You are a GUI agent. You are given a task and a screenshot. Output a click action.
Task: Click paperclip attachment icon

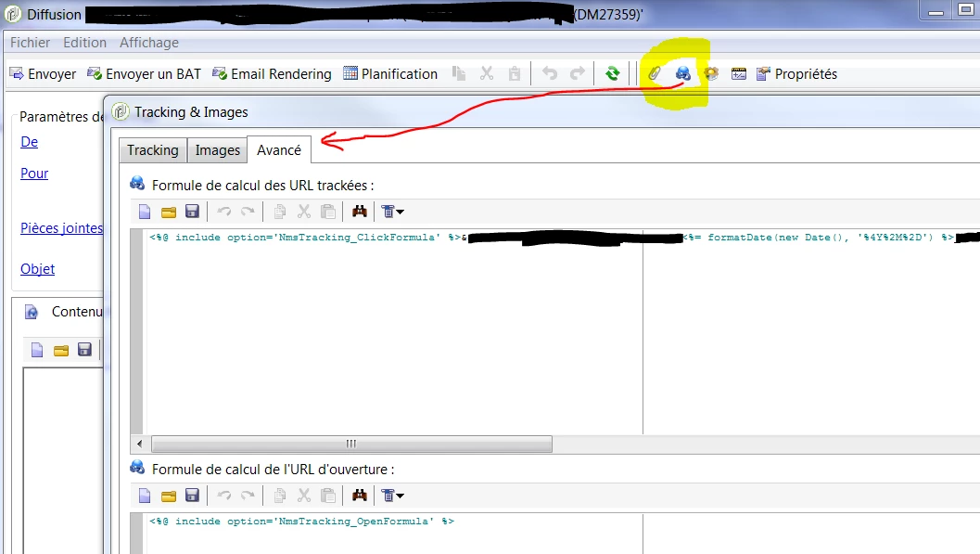654,74
